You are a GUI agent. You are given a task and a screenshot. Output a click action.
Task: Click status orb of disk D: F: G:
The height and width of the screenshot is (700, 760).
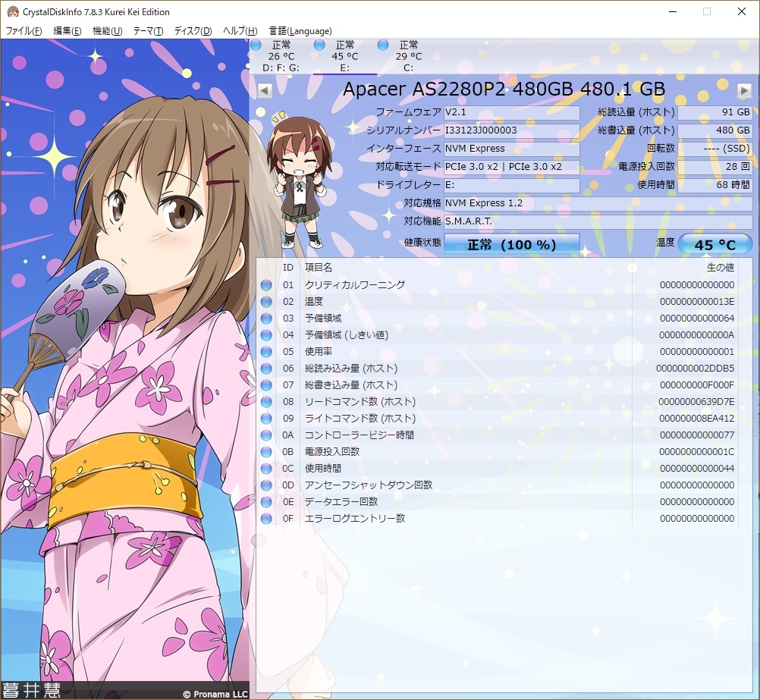pyautogui.click(x=256, y=45)
